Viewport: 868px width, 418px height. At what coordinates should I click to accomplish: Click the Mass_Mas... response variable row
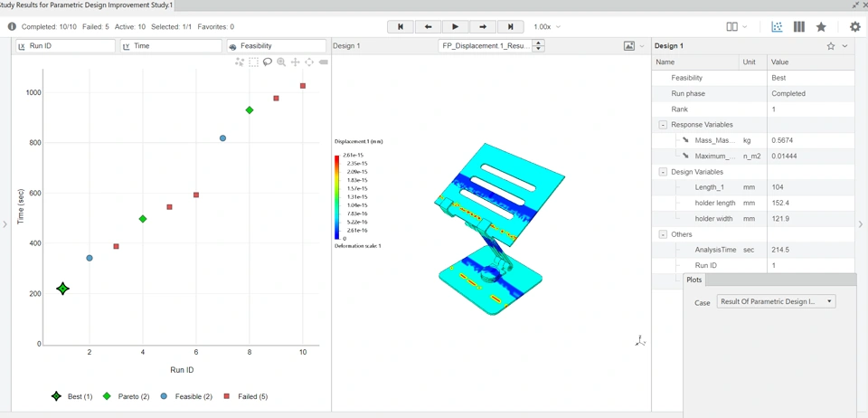(754, 140)
